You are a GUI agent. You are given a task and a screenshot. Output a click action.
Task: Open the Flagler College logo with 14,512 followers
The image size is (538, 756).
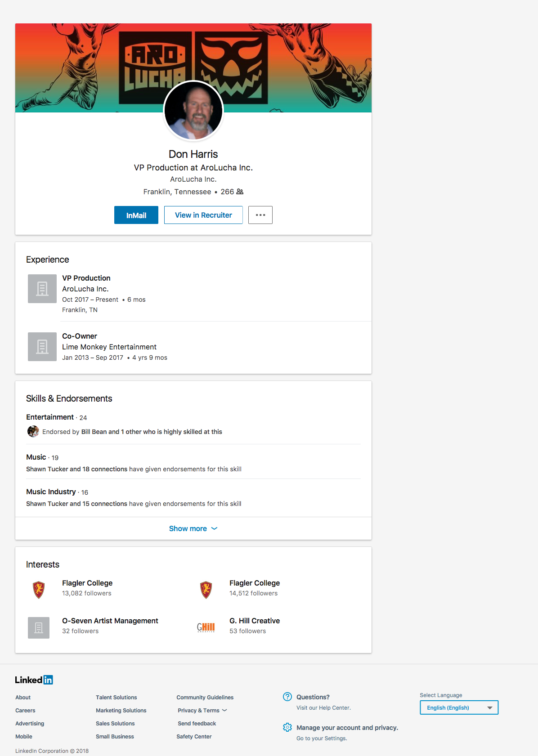[206, 590]
